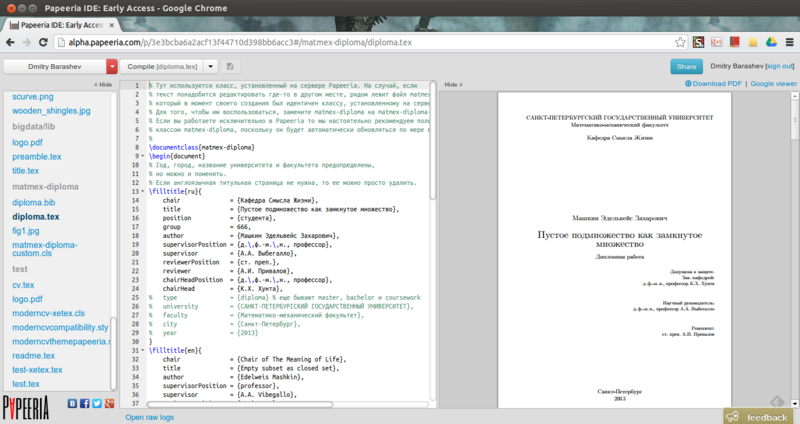The height and width of the screenshot is (424, 800).
Task: Click the page info icon in address bar
Action: (x=62, y=42)
